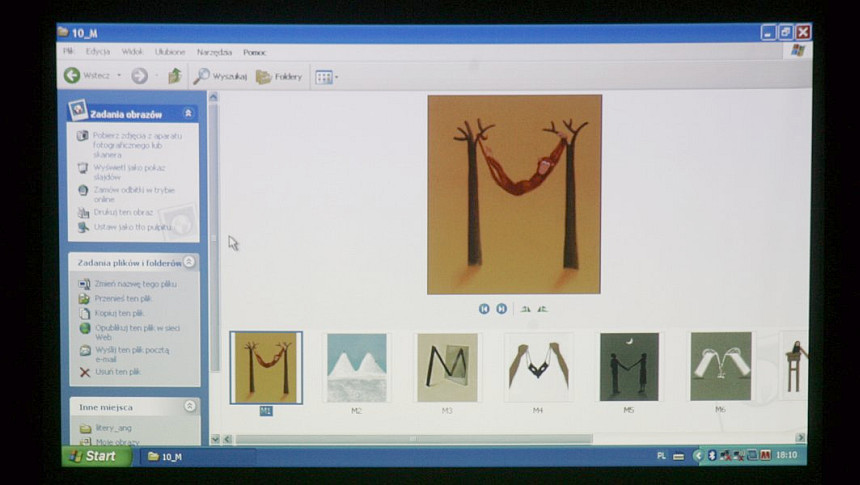The height and width of the screenshot is (485, 860).
Task: Click Wyślij ten plik pocztą e-mail
Action: coord(132,354)
